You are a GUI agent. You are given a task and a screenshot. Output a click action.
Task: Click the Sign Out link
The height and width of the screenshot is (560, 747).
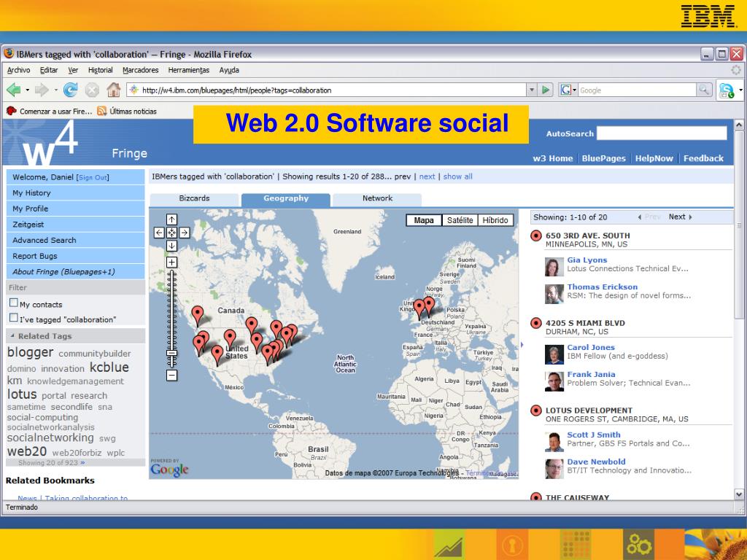click(93, 178)
